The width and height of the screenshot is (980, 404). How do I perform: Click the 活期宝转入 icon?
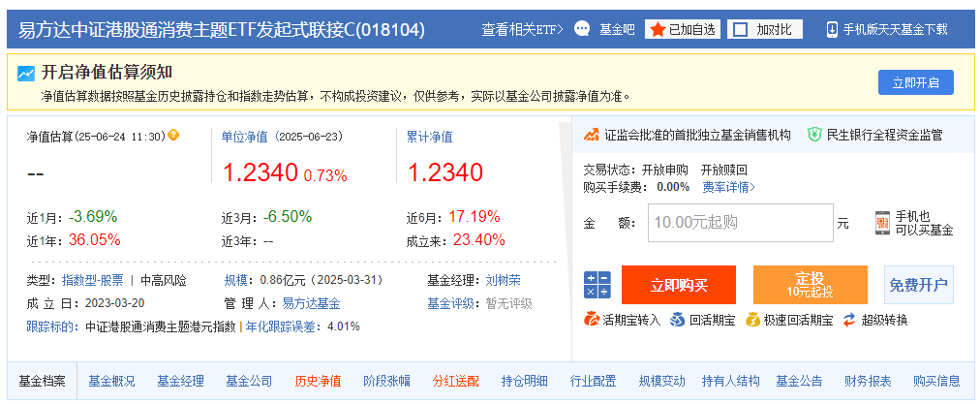[592, 320]
